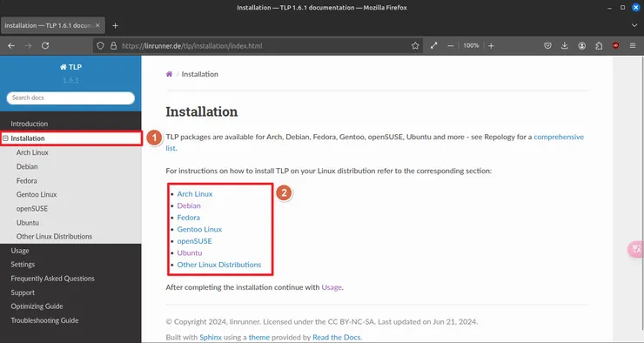Save page to Pocket

(x=547, y=45)
